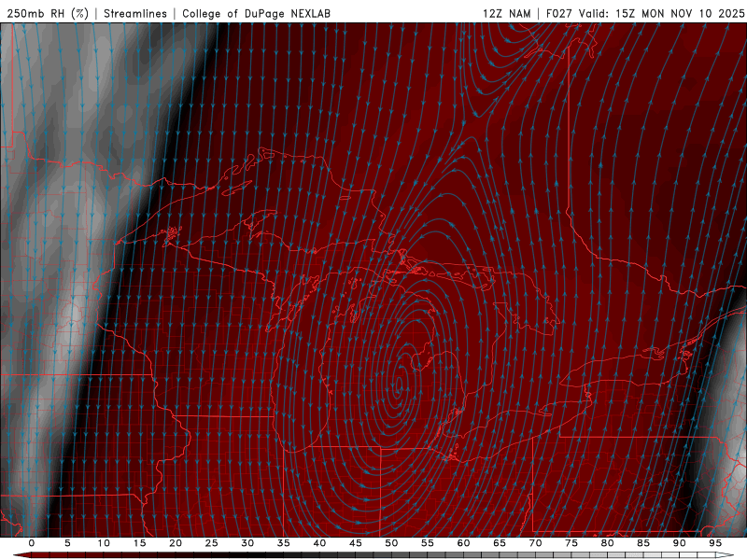Click the 40 tick label on color scale

(x=319, y=543)
